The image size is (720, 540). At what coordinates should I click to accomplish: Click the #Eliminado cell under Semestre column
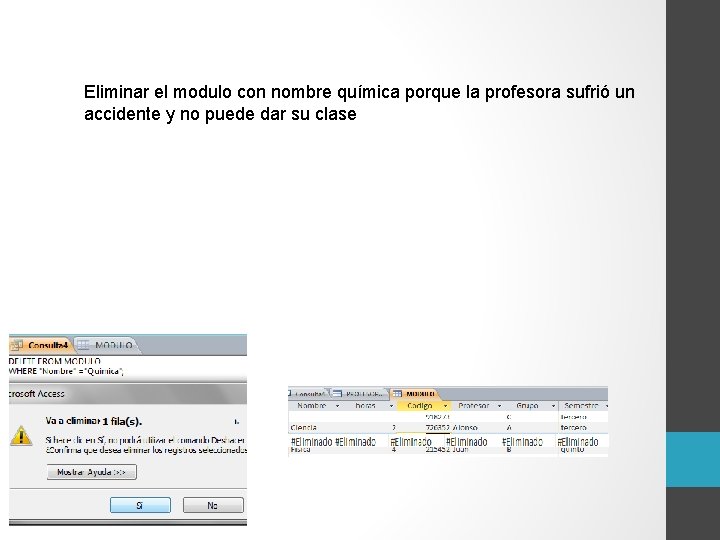click(578, 442)
